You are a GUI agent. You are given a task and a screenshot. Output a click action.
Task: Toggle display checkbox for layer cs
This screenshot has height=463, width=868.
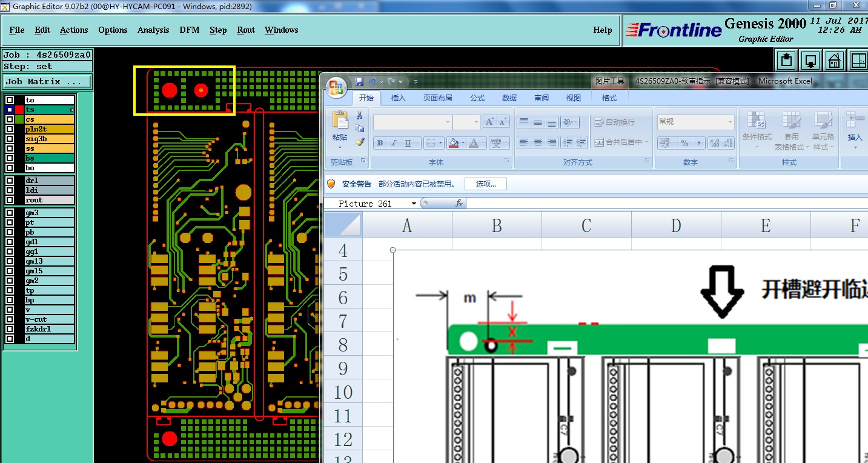click(10, 119)
